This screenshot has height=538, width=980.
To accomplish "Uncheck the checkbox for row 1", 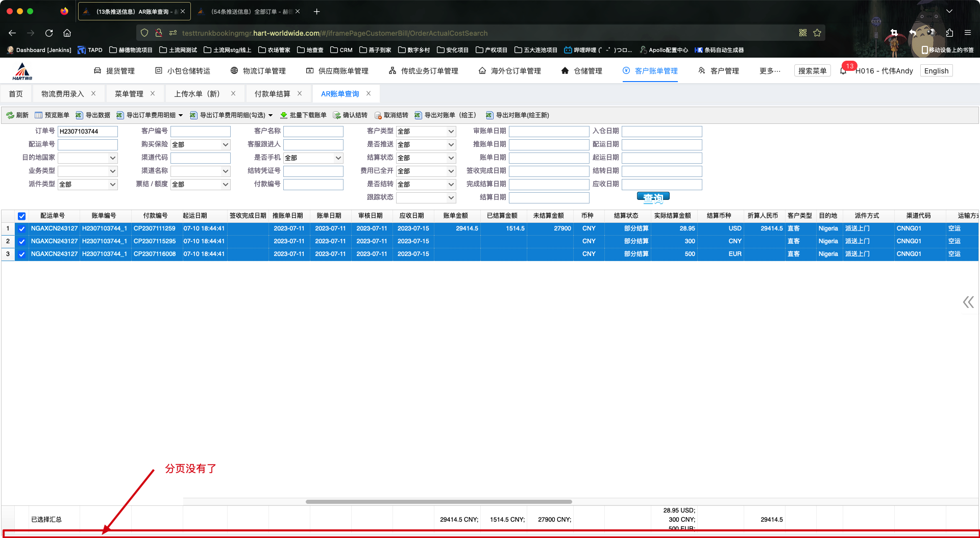I will tap(22, 229).
